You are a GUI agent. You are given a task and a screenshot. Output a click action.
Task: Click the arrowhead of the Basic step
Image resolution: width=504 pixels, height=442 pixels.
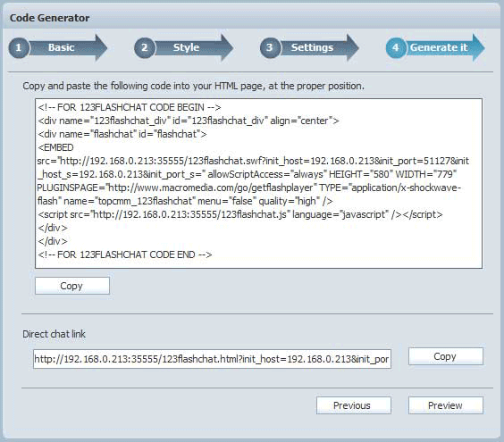tap(101, 48)
